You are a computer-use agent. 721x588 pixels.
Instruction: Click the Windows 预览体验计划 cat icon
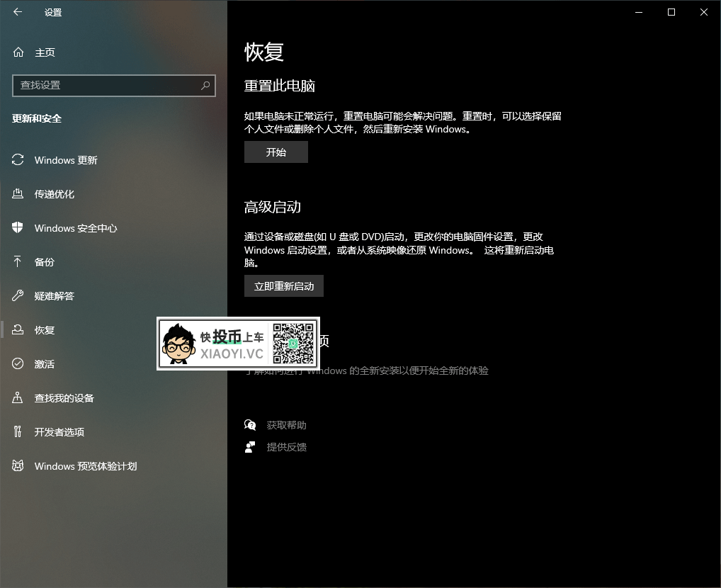(x=18, y=465)
